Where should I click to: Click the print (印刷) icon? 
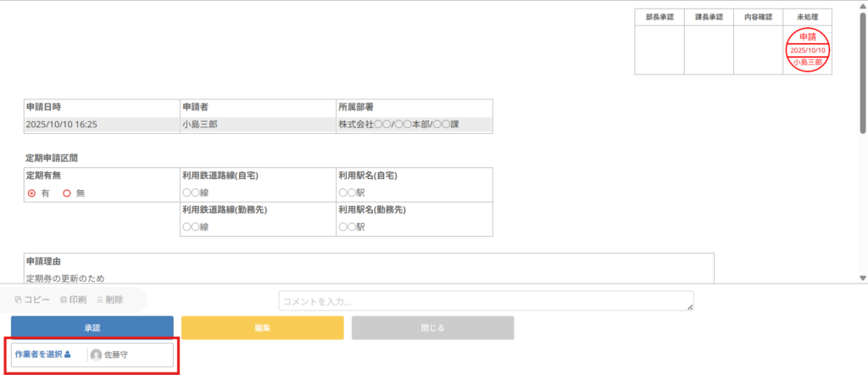tap(64, 299)
